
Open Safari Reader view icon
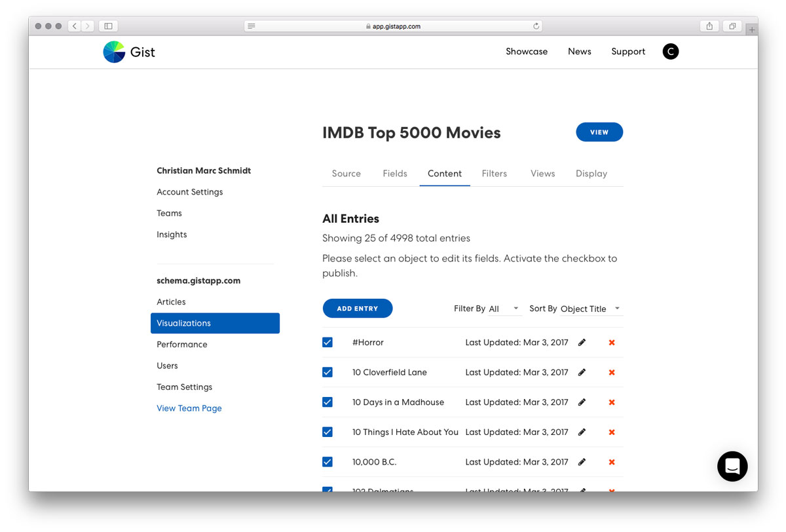pyautogui.click(x=252, y=26)
